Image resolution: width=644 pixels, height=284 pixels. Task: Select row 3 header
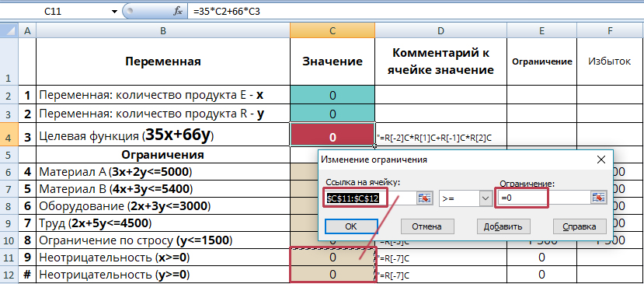tap(9, 114)
